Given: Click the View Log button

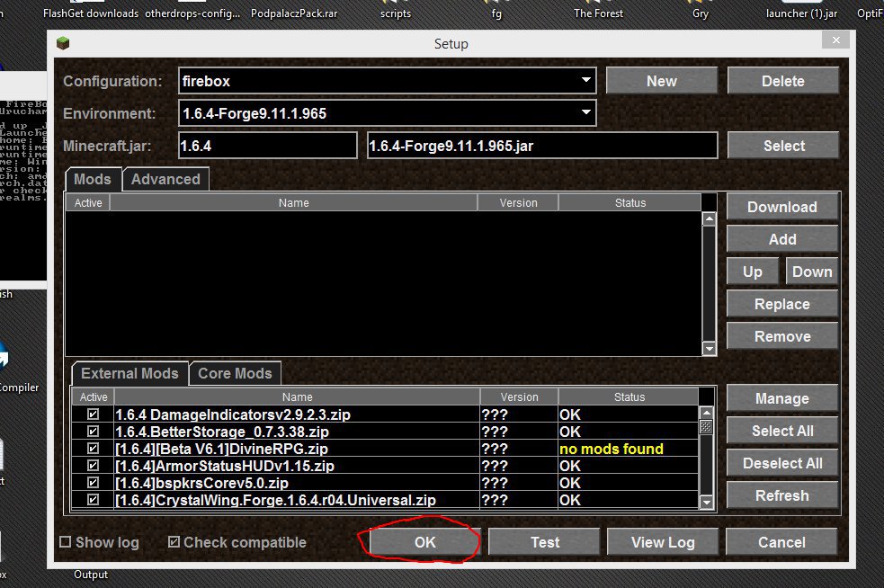Looking at the screenshot, I should [x=663, y=542].
